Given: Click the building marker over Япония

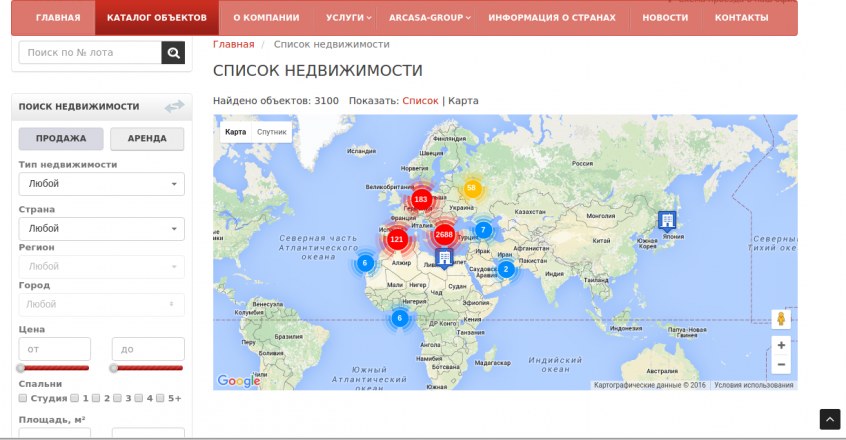Looking at the screenshot, I should click(667, 221).
